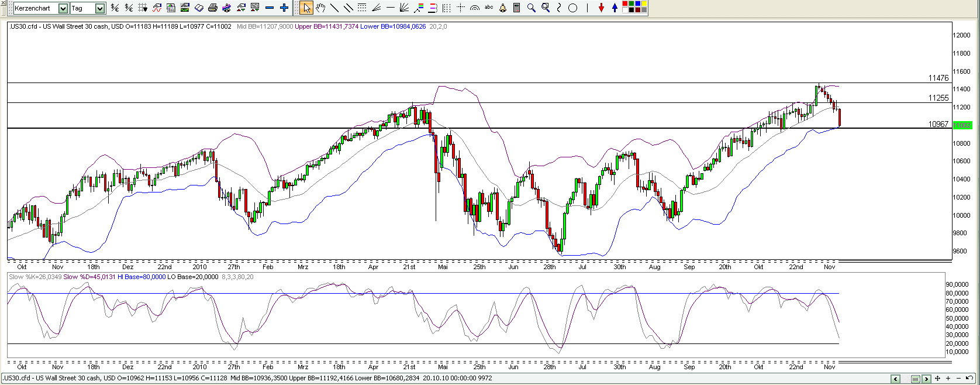Zoom in with bottom plus button
Screen dimensions: 980x385
[x=948, y=379]
